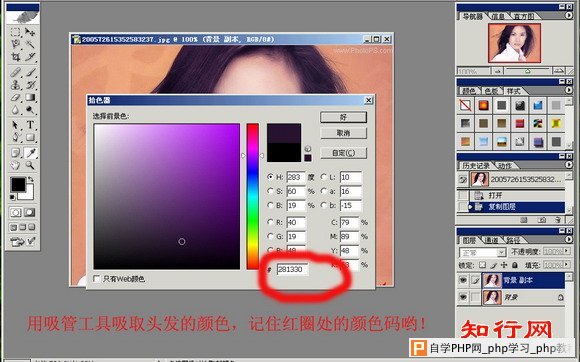Screen dimensions: 580x362
Task: Click the H hue value field
Action: (x=296, y=177)
